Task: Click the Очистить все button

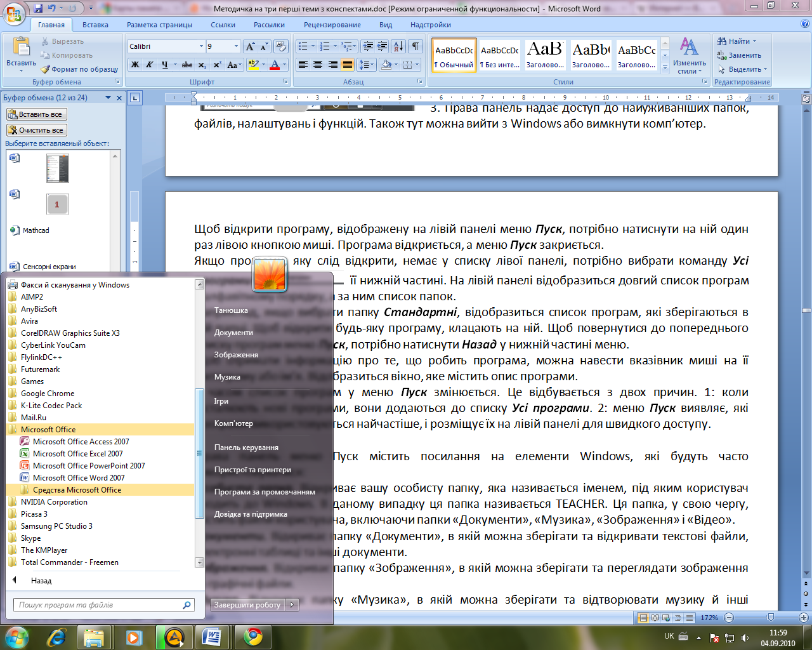Action: point(36,130)
